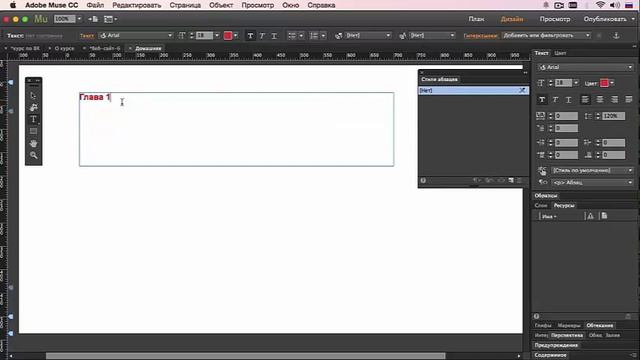Click the notification bell icon in menu bar

pos(546,5)
